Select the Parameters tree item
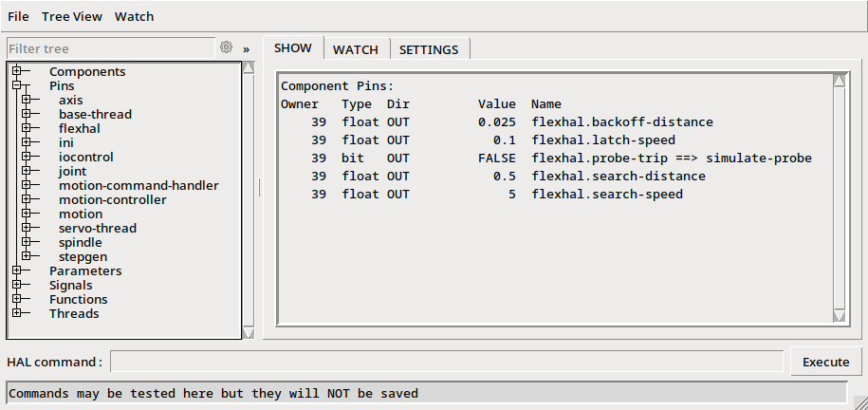This screenshot has height=410, width=868. coord(85,270)
